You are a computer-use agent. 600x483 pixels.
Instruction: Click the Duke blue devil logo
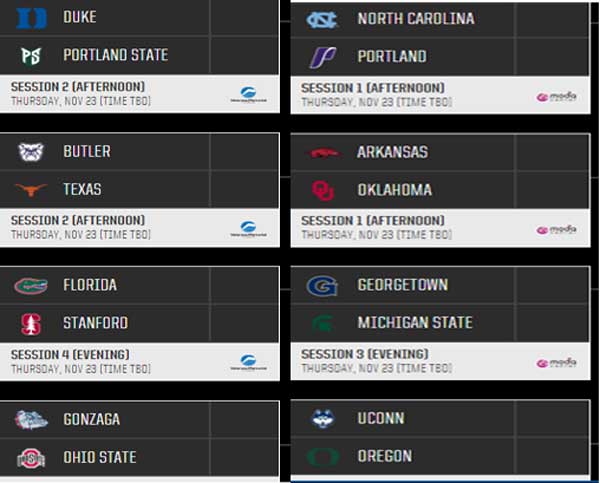(31, 18)
